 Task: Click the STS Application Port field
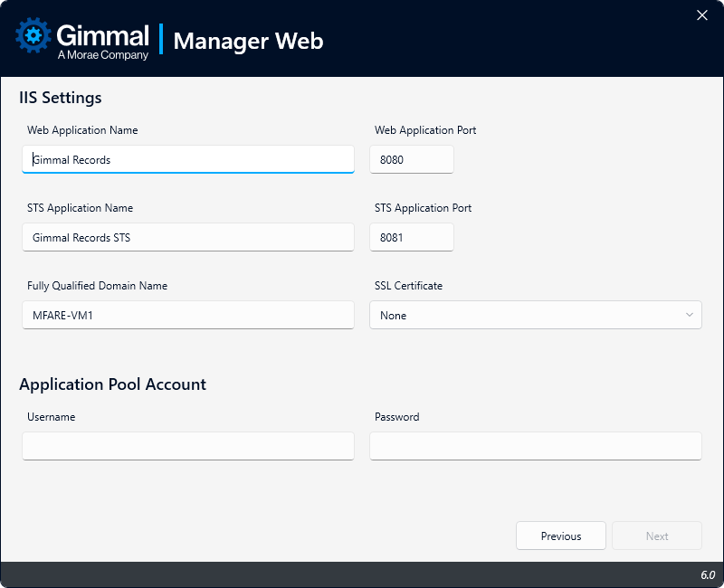tap(412, 237)
